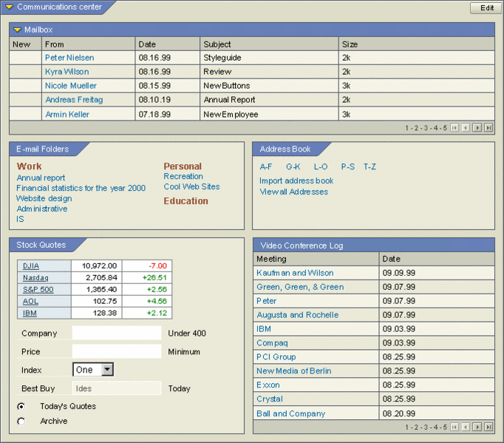Collapse the Mailbox section triangle
The image size is (504, 443).
[x=18, y=30]
